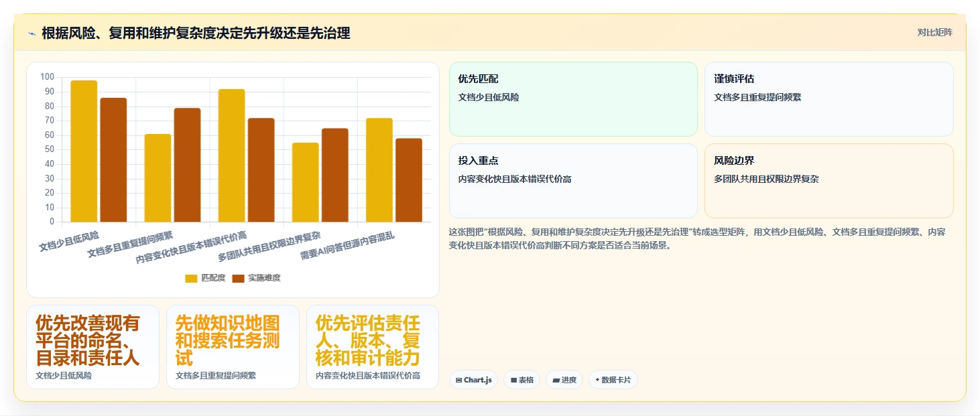Image resolution: width=980 pixels, height=416 pixels.
Task: Select the 风险边界 matrix card
Action: [829, 181]
